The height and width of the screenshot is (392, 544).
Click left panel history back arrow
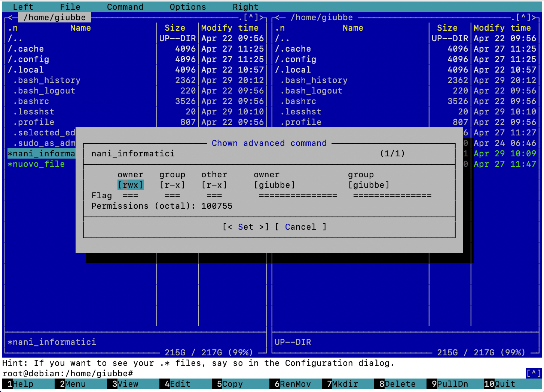click(x=10, y=17)
